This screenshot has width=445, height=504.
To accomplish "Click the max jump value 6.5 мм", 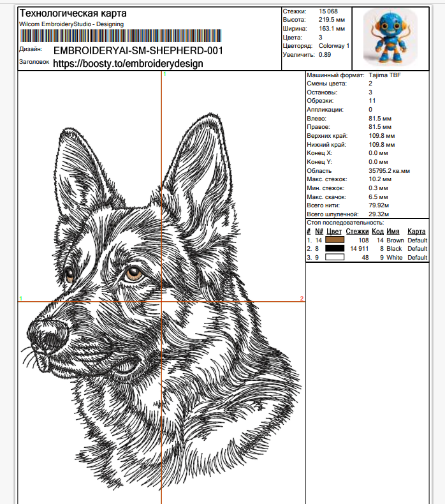I will click(x=378, y=197).
